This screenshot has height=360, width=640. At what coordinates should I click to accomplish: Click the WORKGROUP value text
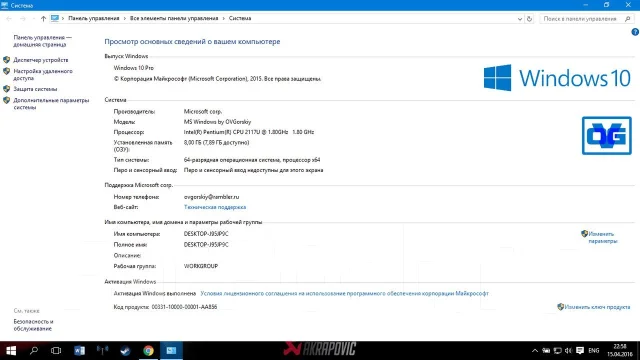point(201,266)
